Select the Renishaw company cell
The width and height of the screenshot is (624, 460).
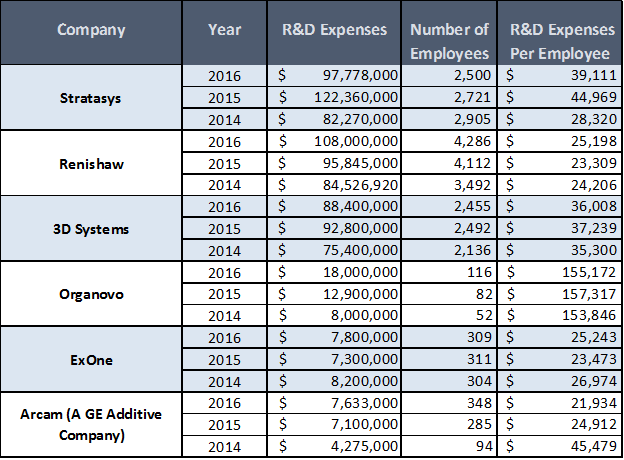point(91,163)
